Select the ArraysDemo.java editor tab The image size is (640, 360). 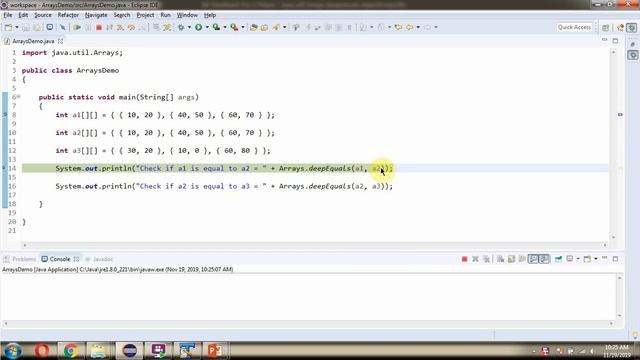33,41
